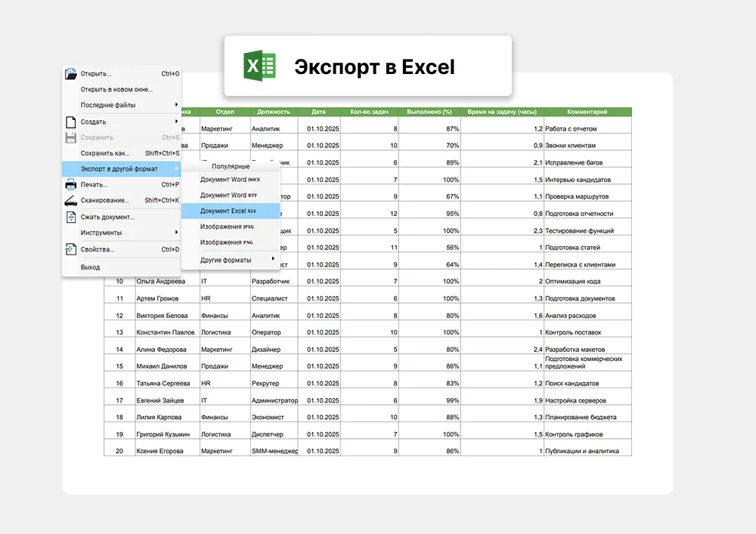This screenshot has width=756, height=534.
Task: Expand the Другие форматы submenu
Action: 272,260
